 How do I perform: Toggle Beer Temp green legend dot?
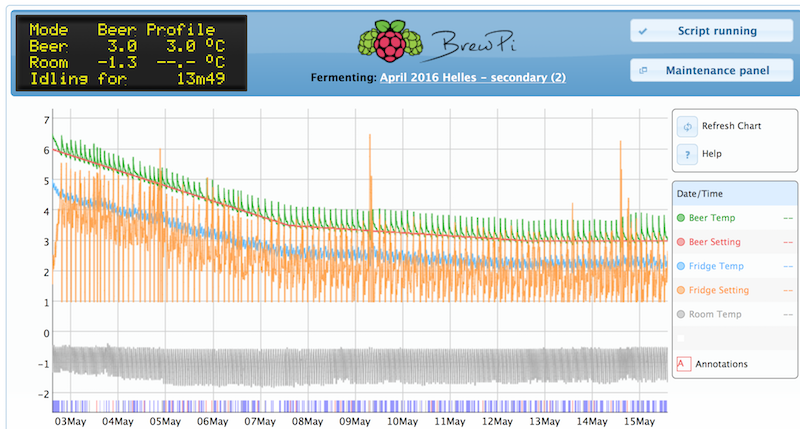681,217
